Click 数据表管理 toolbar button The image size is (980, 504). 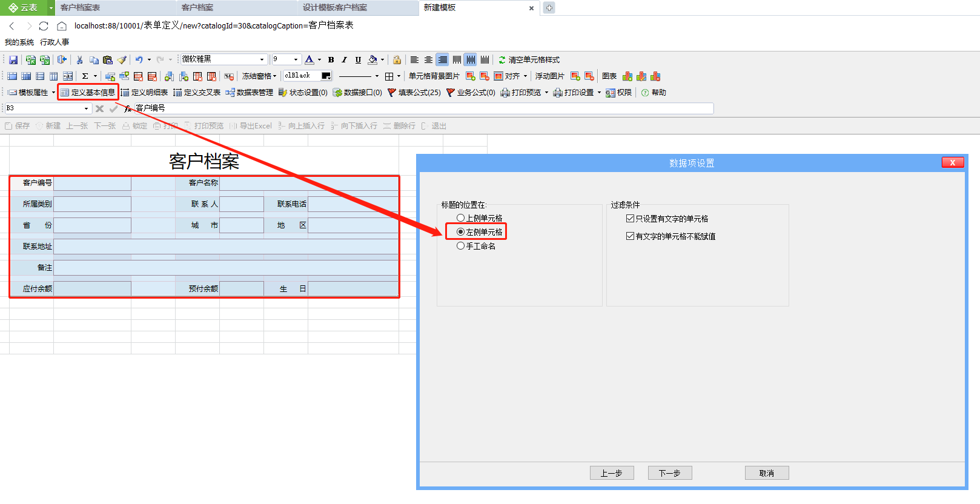[x=249, y=92]
